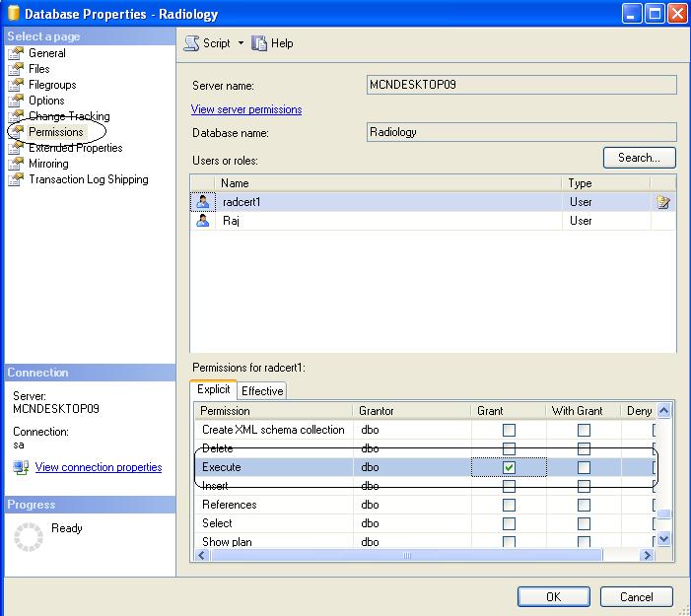The width and height of the screenshot is (691, 616).
Task: Open the General page
Action: 46,53
